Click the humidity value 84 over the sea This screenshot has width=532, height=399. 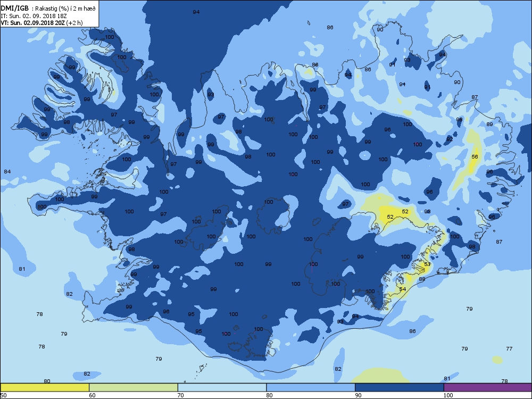(x=7, y=172)
